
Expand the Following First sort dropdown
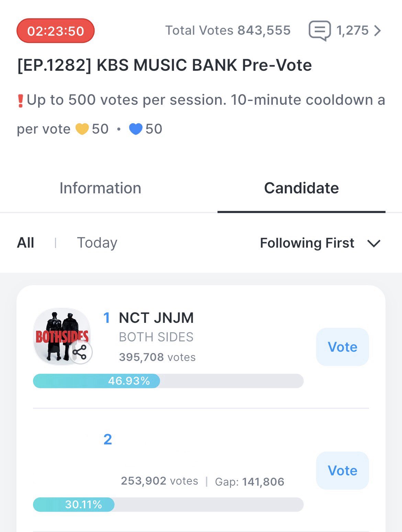(x=307, y=243)
